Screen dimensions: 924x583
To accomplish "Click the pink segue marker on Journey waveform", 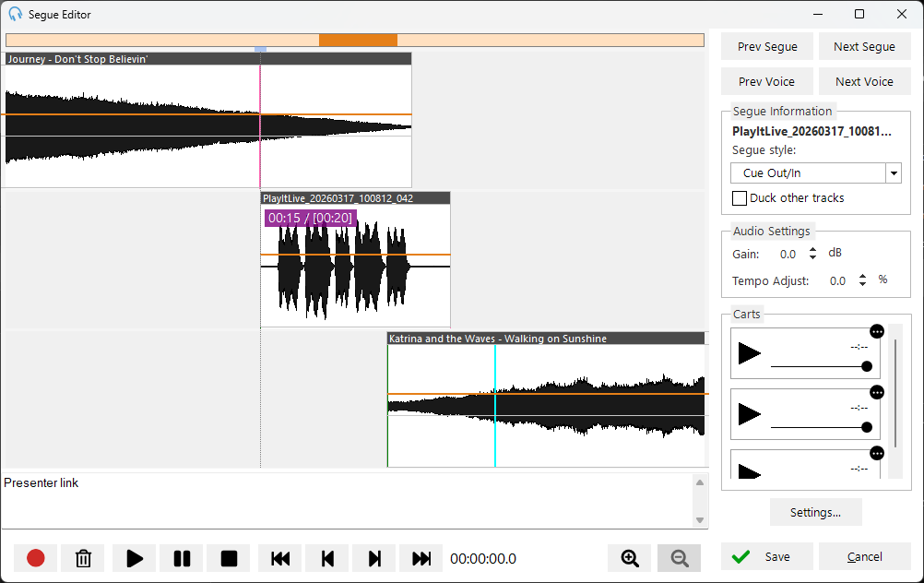I will pos(260,126).
